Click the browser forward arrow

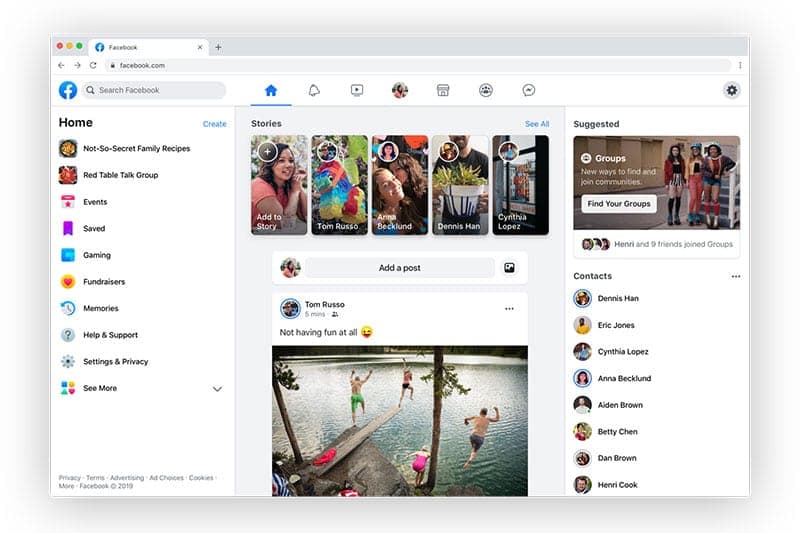coord(77,65)
